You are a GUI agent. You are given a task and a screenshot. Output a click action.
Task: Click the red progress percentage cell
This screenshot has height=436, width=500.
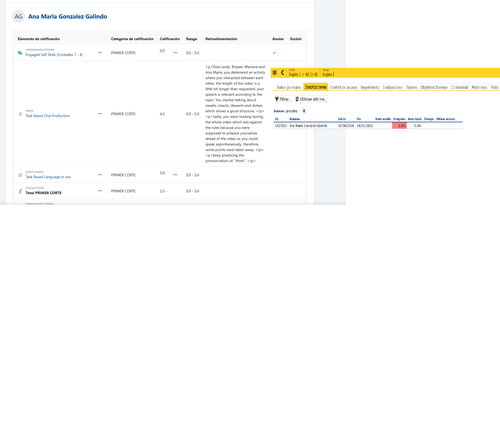[399, 126]
